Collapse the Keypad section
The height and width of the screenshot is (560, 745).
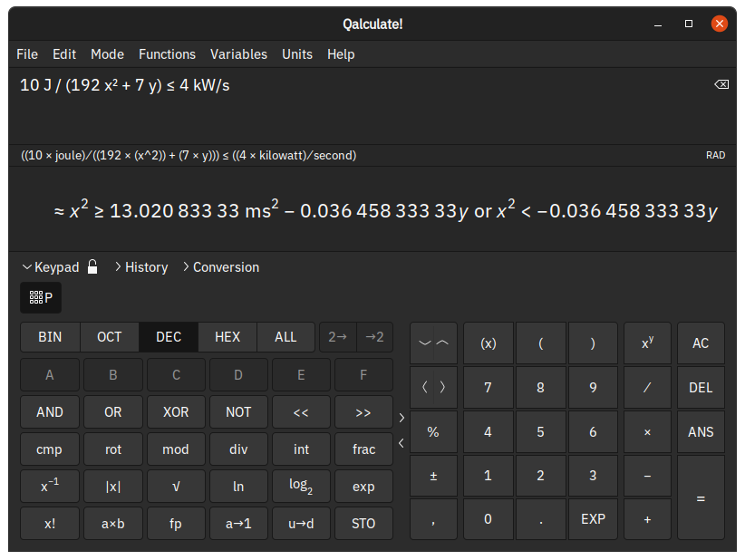click(x=51, y=267)
